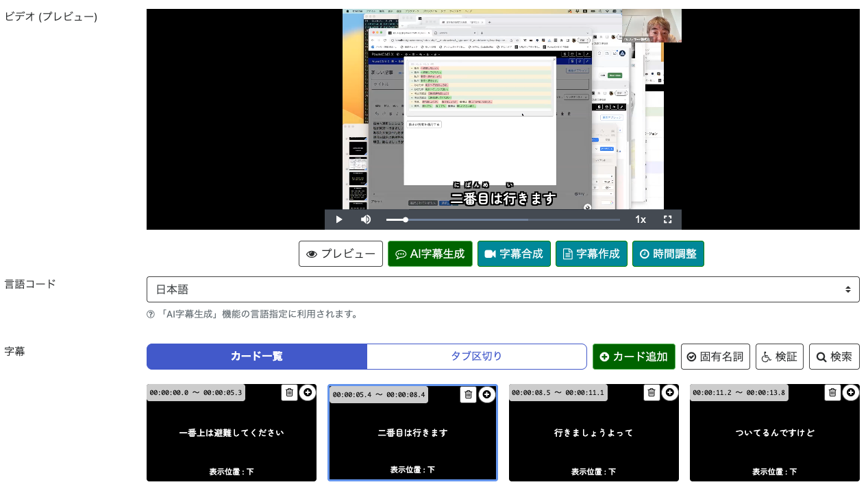
Task: Click the 1x playback speed control
Action: [x=641, y=219]
